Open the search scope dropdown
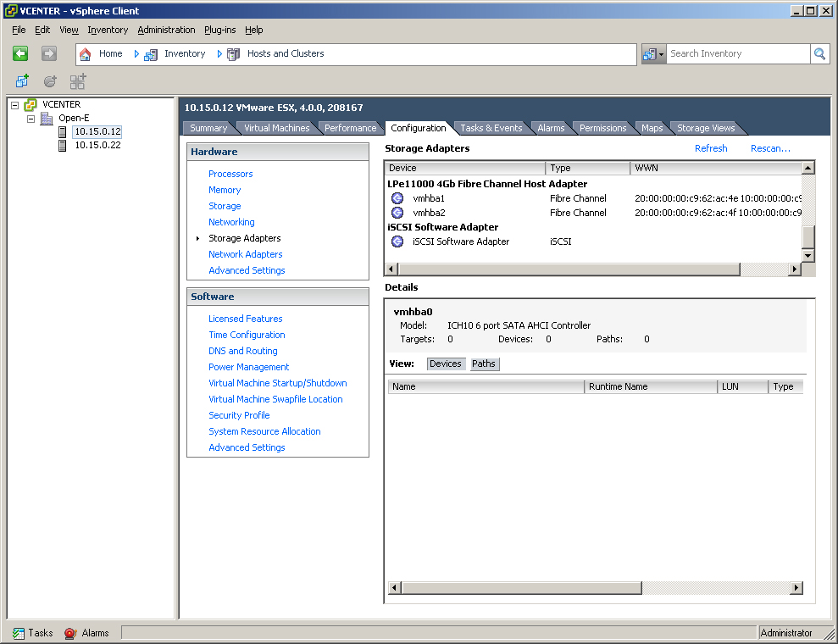838x644 pixels. coord(653,54)
